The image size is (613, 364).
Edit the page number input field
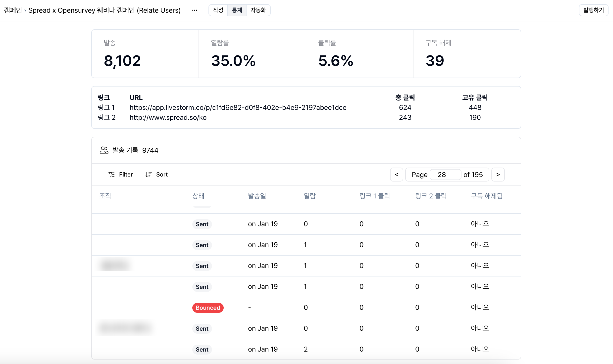pyautogui.click(x=445, y=175)
